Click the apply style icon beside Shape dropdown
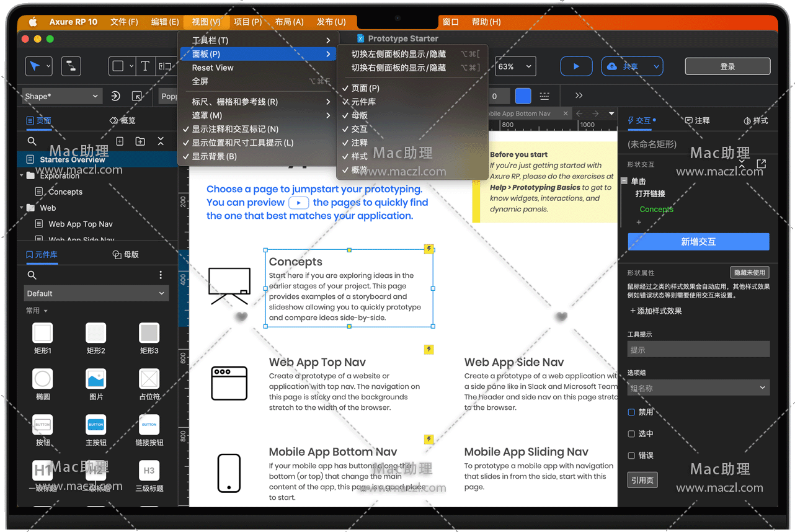This screenshot has width=795, height=532. [x=116, y=96]
